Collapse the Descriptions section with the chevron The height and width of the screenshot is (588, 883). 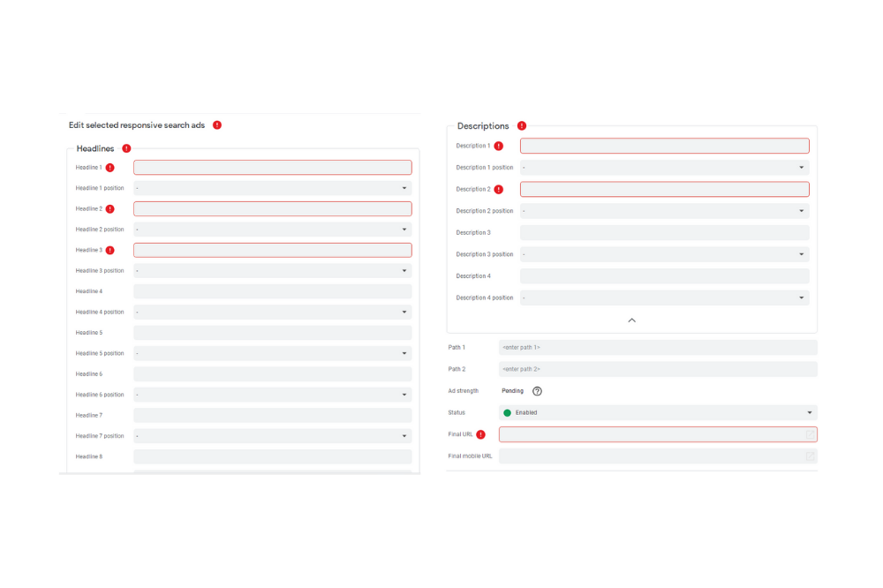632,320
